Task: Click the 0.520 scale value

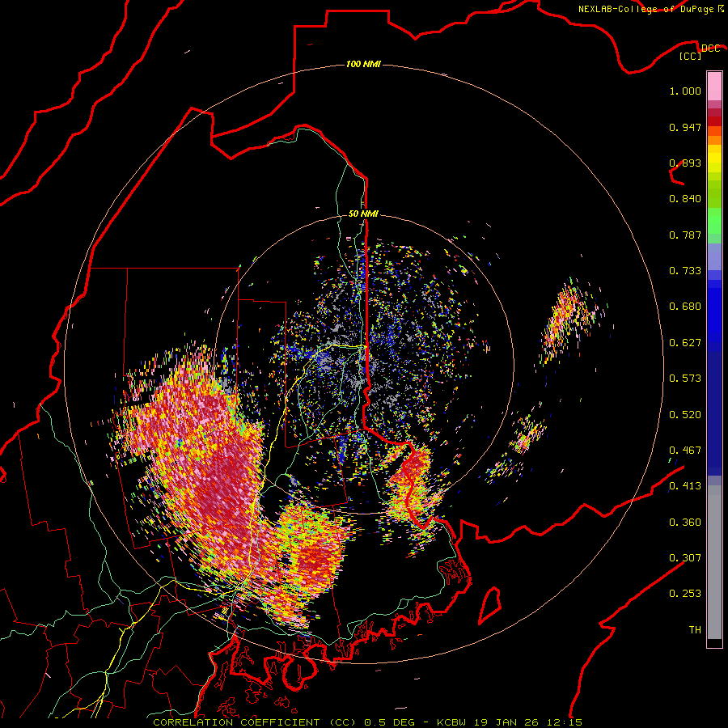Action: (x=685, y=415)
